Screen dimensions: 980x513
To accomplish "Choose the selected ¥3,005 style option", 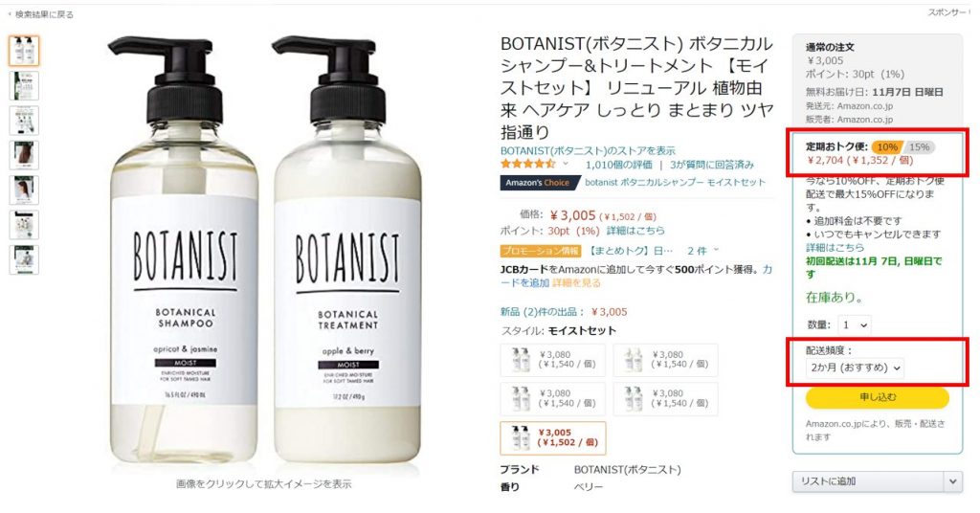I will (552, 437).
